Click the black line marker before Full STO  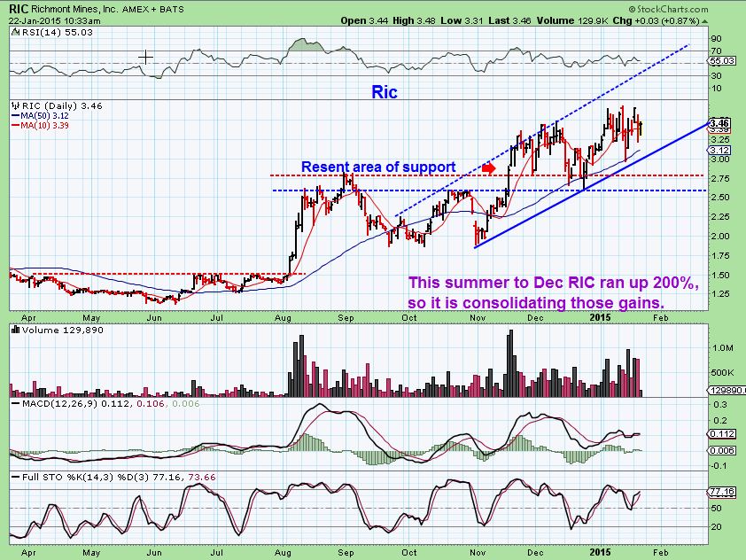coord(15,478)
